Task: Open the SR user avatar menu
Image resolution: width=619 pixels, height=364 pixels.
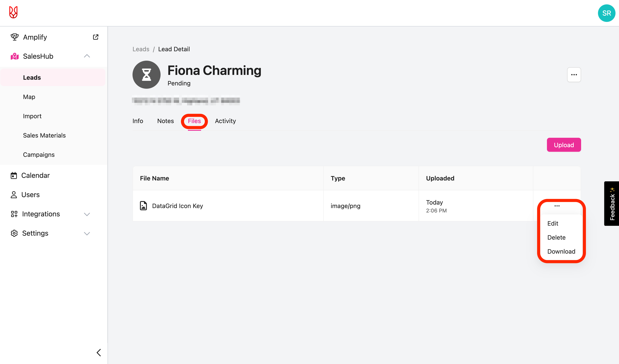Action: [606, 13]
